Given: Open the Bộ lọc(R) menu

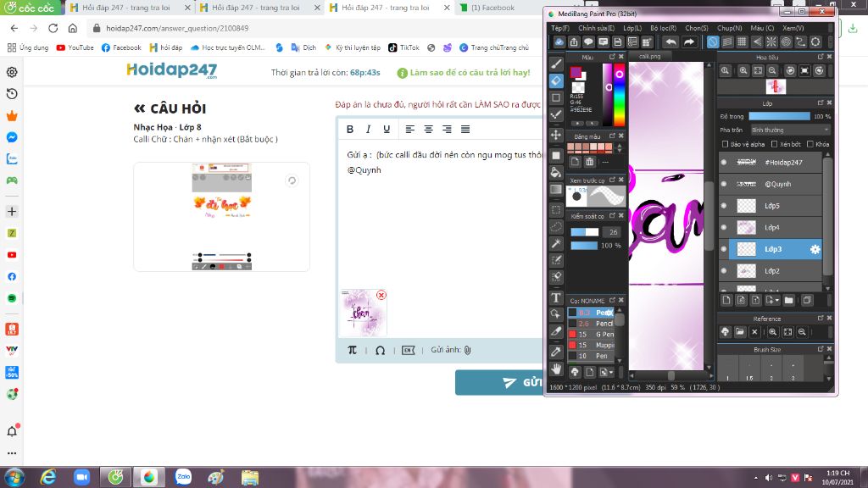Looking at the screenshot, I should [x=663, y=28].
